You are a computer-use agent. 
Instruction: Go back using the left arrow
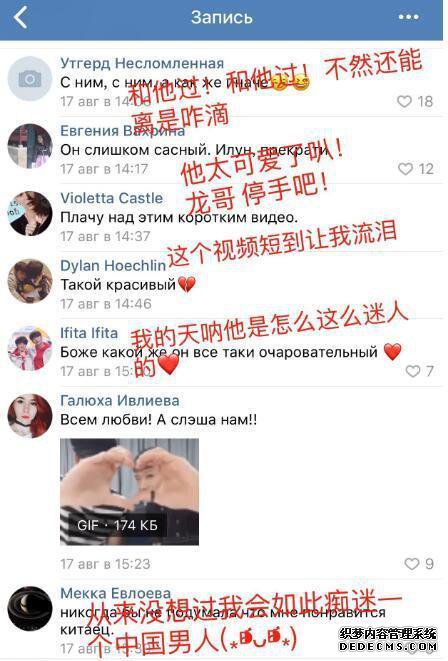tap(20, 18)
